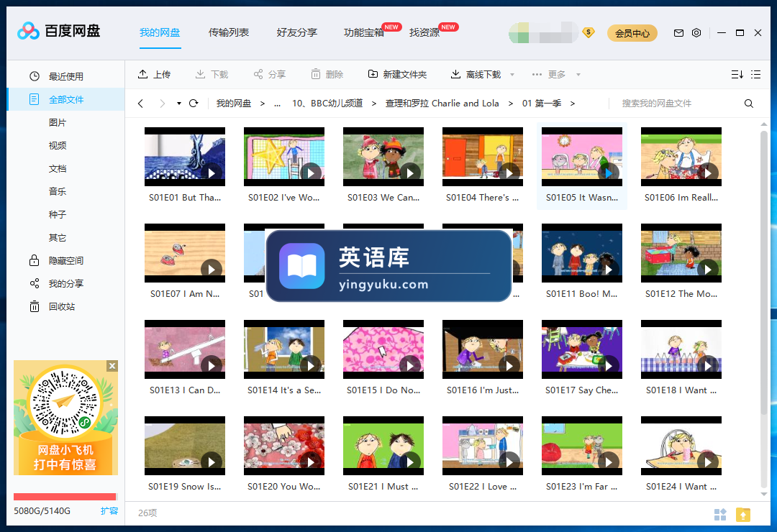
Task: Click the gold VIP diamond badge
Action: click(x=589, y=32)
